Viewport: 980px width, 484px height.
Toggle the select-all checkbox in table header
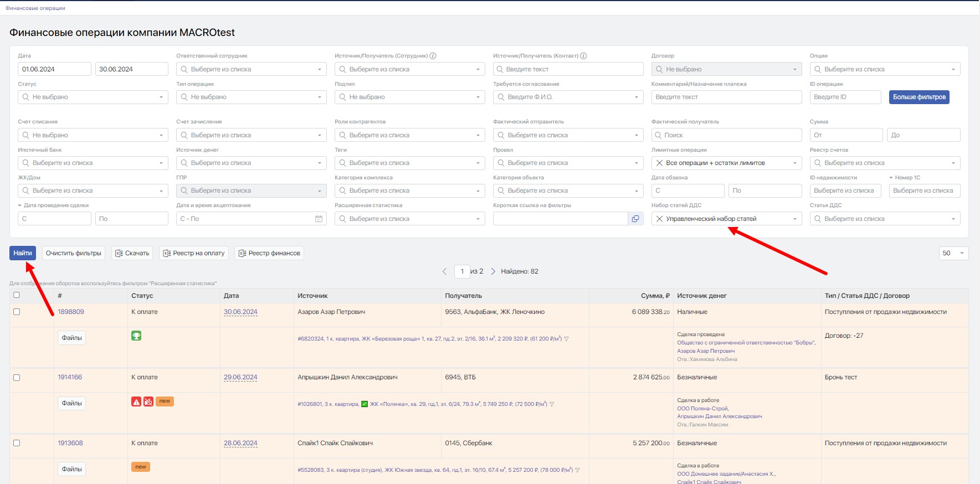(x=17, y=295)
